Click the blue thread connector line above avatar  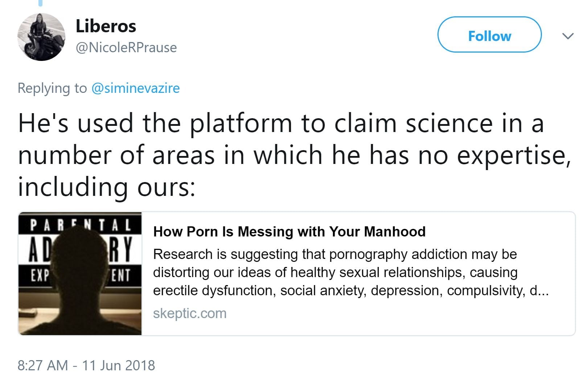pos(40,3)
